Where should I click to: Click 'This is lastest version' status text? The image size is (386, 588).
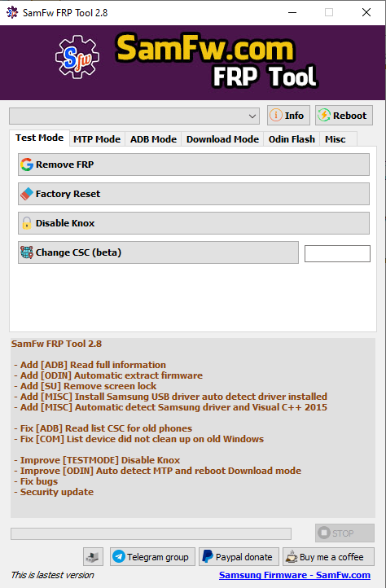(52, 575)
